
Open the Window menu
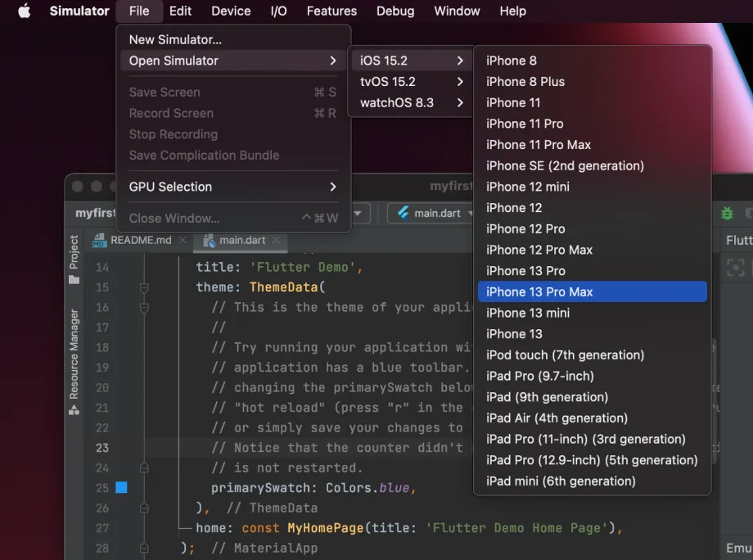coord(457,11)
